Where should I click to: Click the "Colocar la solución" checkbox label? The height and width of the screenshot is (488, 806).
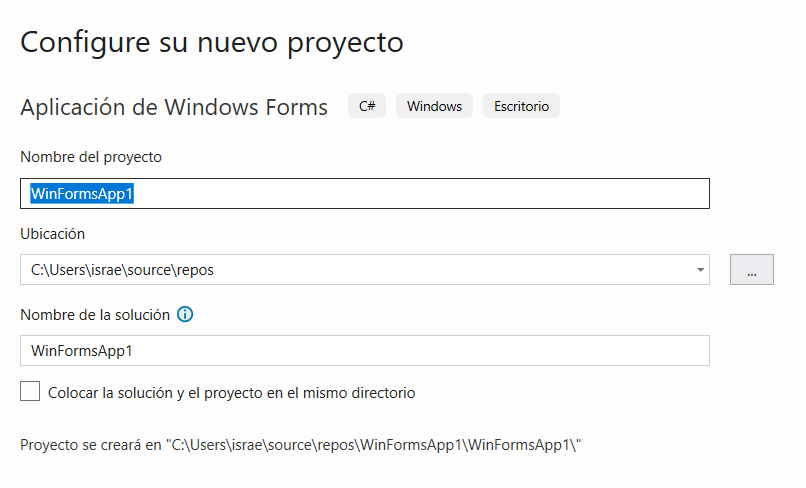click(231, 393)
